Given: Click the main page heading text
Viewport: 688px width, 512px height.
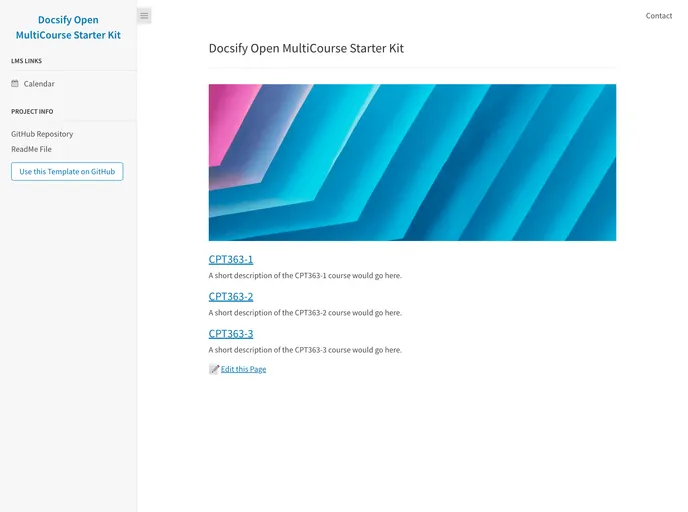Looking at the screenshot, I should click(306, 48).
